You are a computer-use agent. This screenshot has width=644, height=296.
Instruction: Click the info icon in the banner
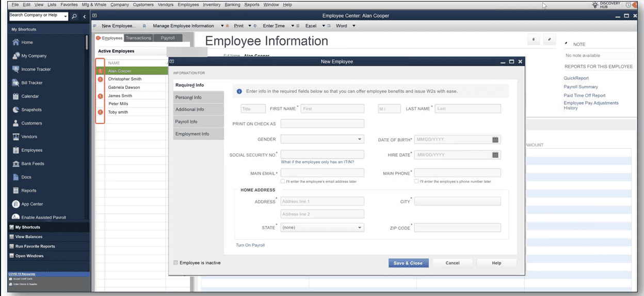coord(239,91)
